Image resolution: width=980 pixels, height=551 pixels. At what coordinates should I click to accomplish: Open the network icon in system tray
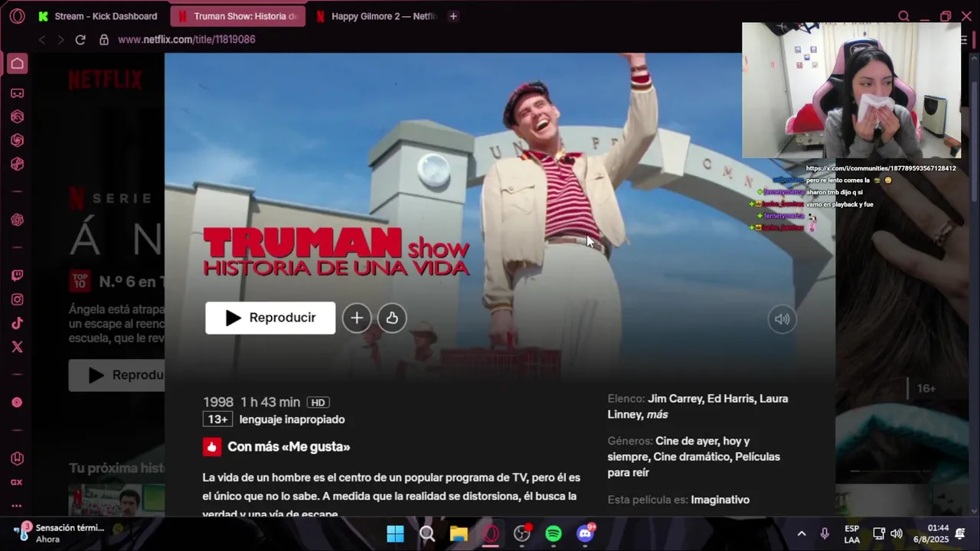pyautogui.click(x=879, y=533)
